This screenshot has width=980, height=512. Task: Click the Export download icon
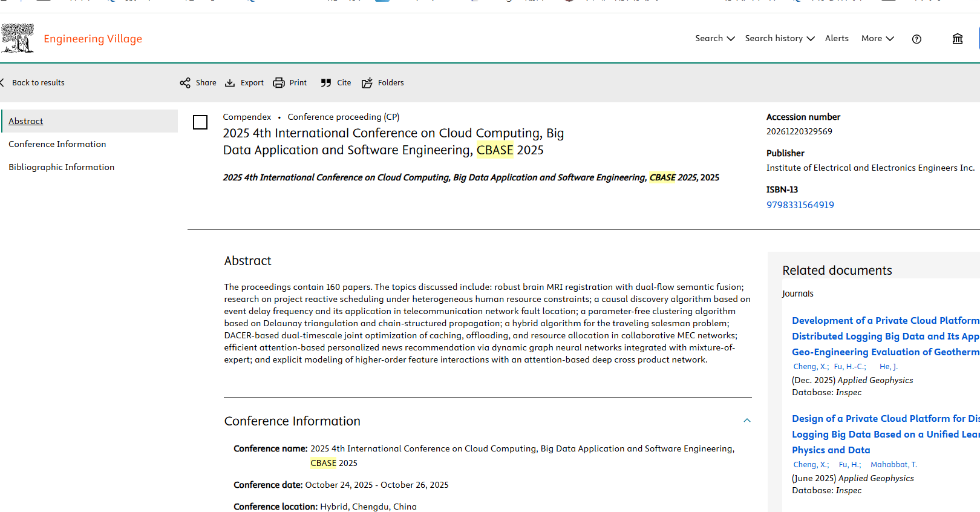(230, 83)
